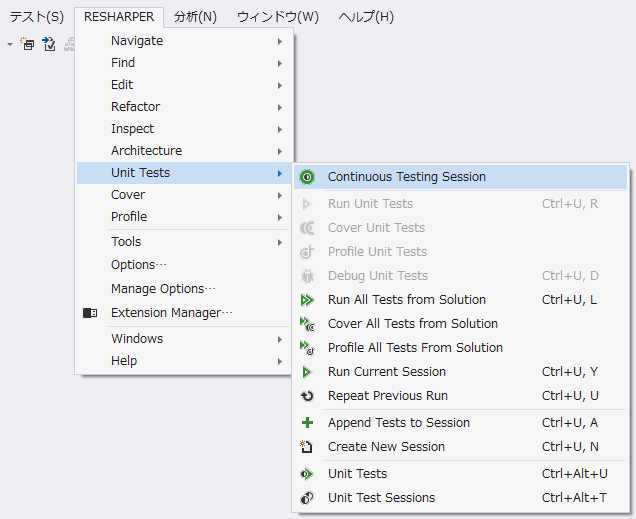Screen dimensions: 636x519
Task: Click the Run Current Session play icon
Action: pos(307,372)
